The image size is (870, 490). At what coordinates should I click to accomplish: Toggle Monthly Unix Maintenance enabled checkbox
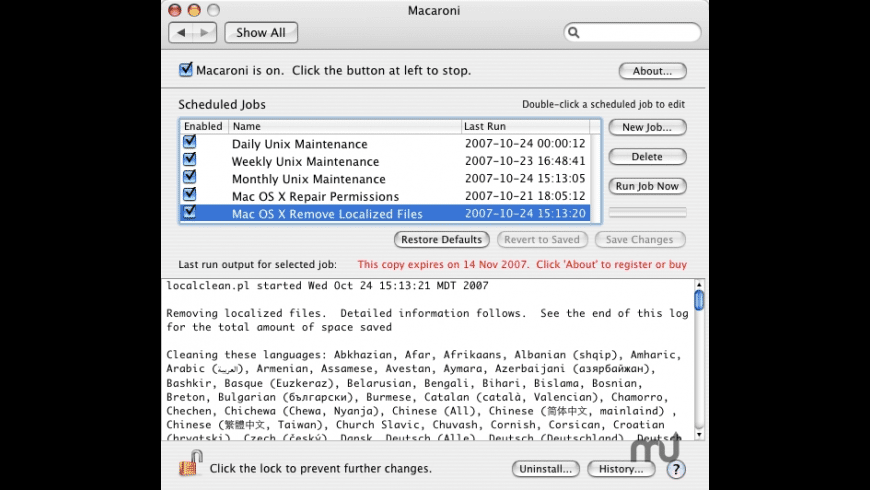click(189, 176)
